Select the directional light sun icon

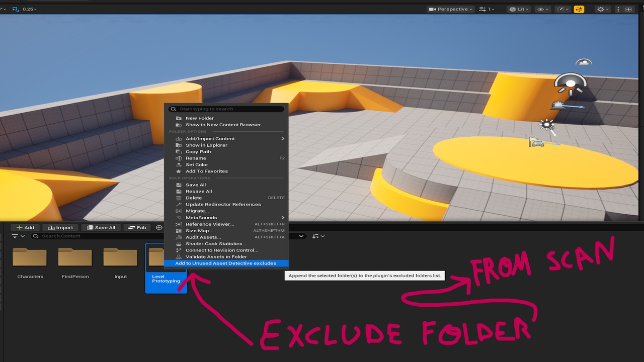point(547,124)
